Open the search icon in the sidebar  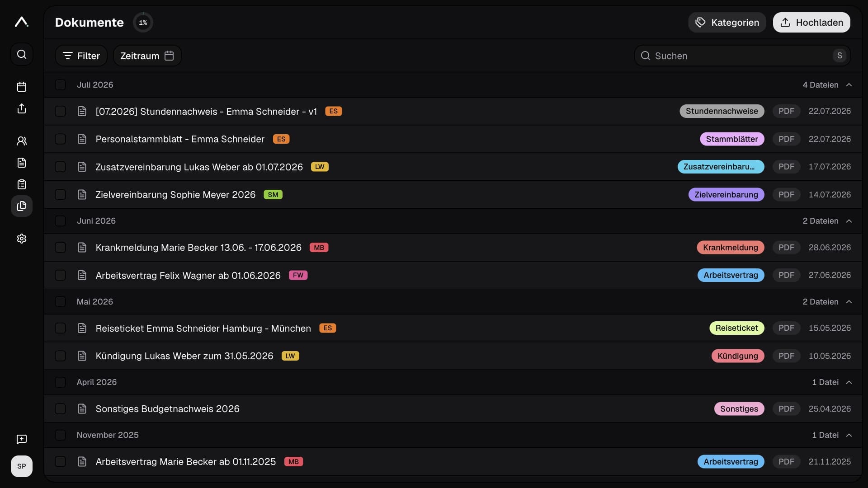tap(22, 54)
